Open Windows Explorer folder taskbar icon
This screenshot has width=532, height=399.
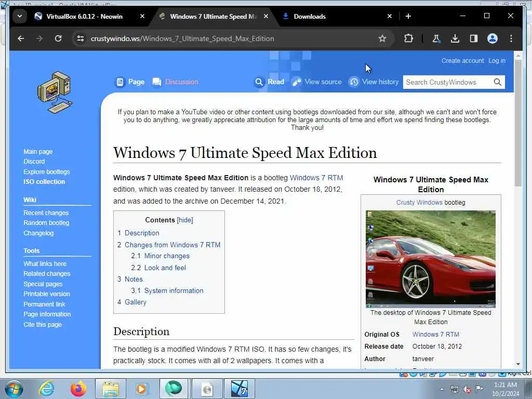111,389
